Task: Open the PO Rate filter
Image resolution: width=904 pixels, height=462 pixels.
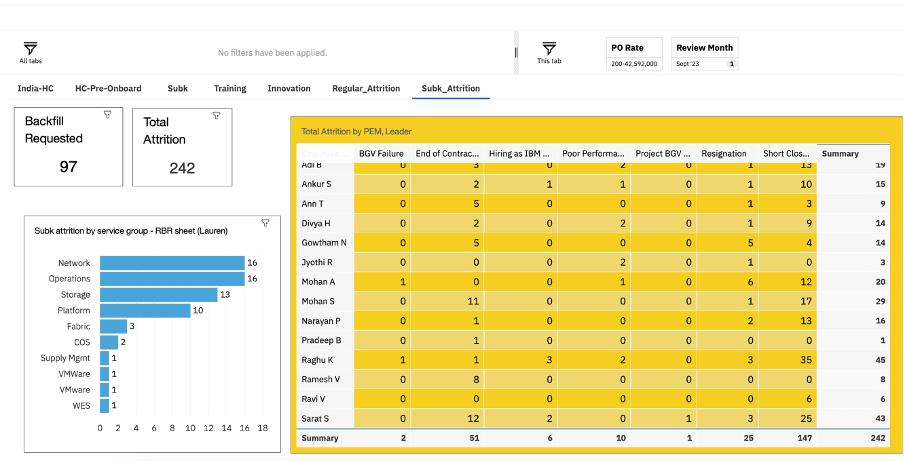Action: pyautogui.click(x=634, y=54)
